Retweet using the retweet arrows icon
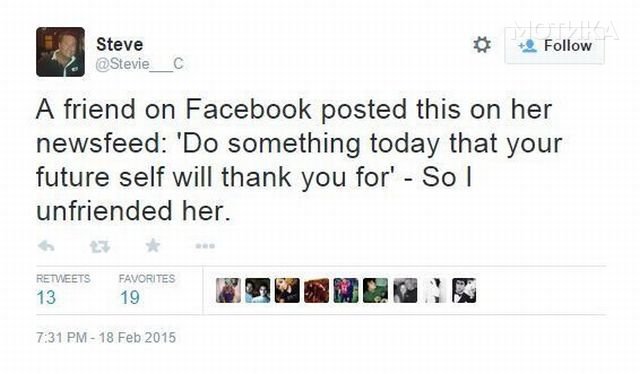 (100, 246)
